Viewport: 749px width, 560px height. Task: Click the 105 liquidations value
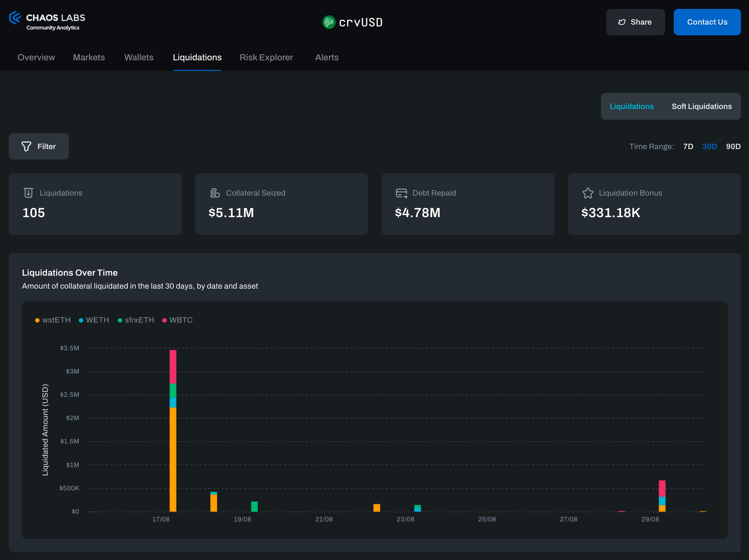tap(34, 213)
